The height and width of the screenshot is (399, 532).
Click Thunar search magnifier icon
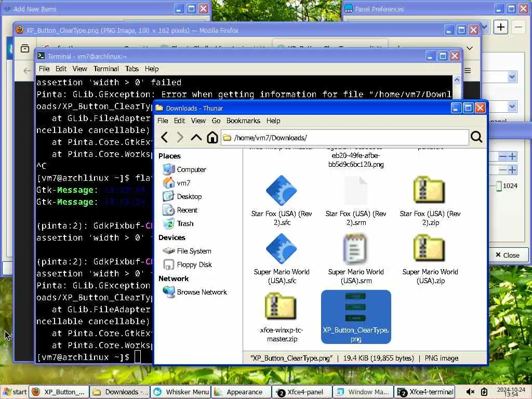click(476, 137)
